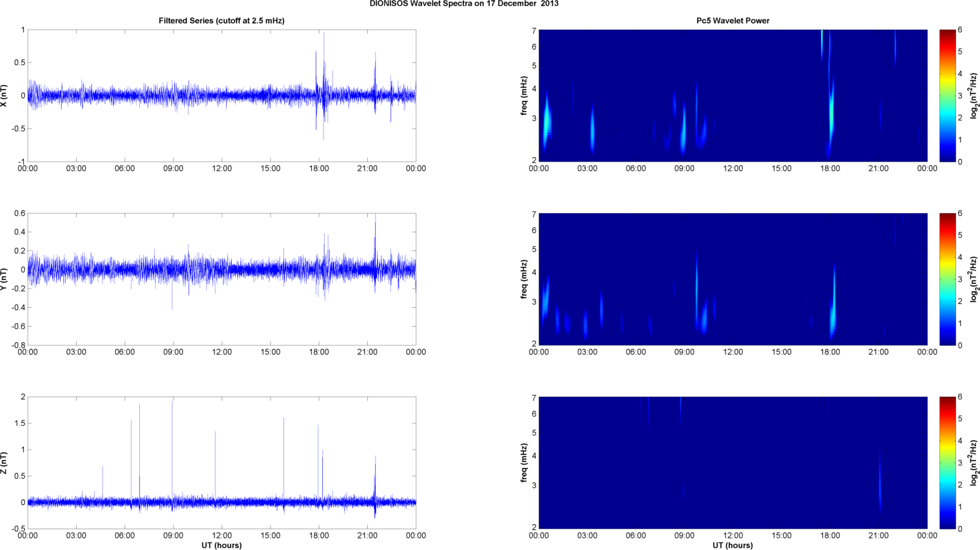Select the Filtered Series (cutoff at 2.5 mHz) heading
Image resolution: width=980 pixels, height=550 pixels.
click(222, 21)
